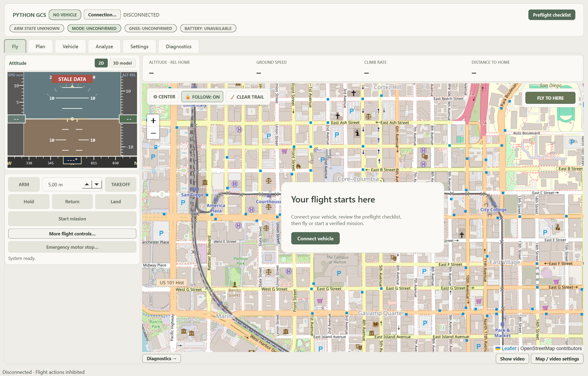Switch attitude view to 2D

[x=101, y=63]
